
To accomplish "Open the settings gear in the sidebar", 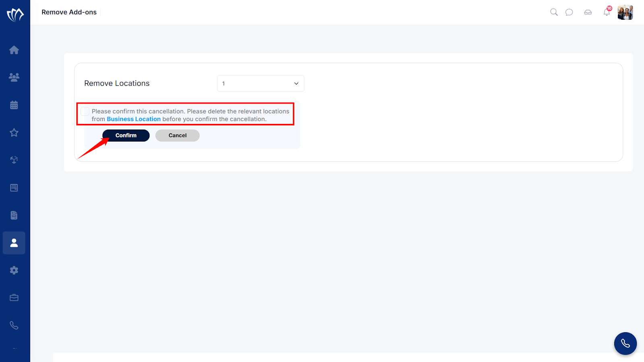I will coord(14,270).
